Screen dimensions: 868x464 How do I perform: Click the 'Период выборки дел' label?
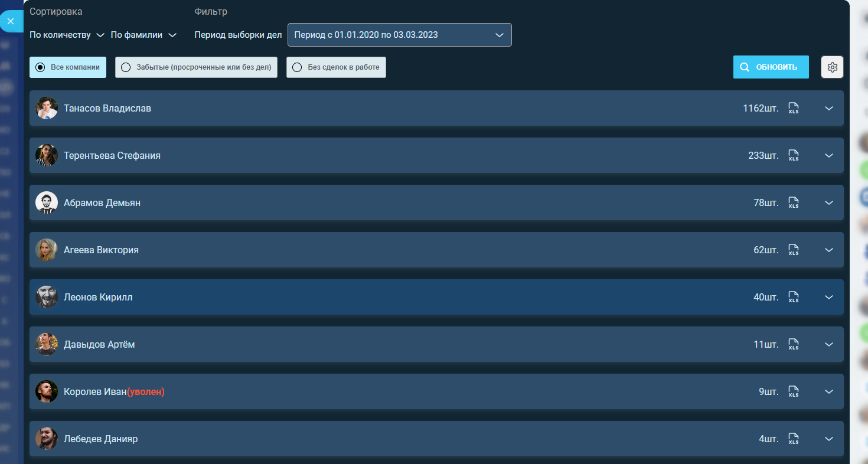point(238,35)
